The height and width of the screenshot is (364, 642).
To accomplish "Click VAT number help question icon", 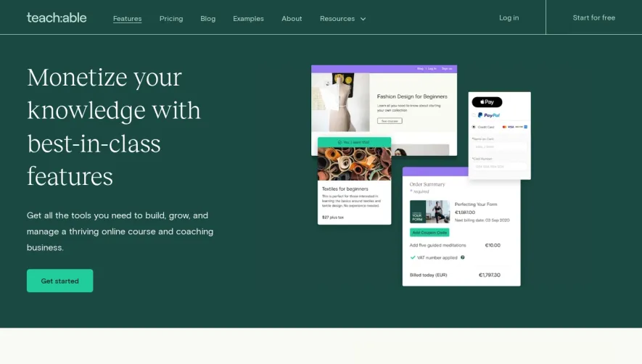I will (x=463, y=257).
